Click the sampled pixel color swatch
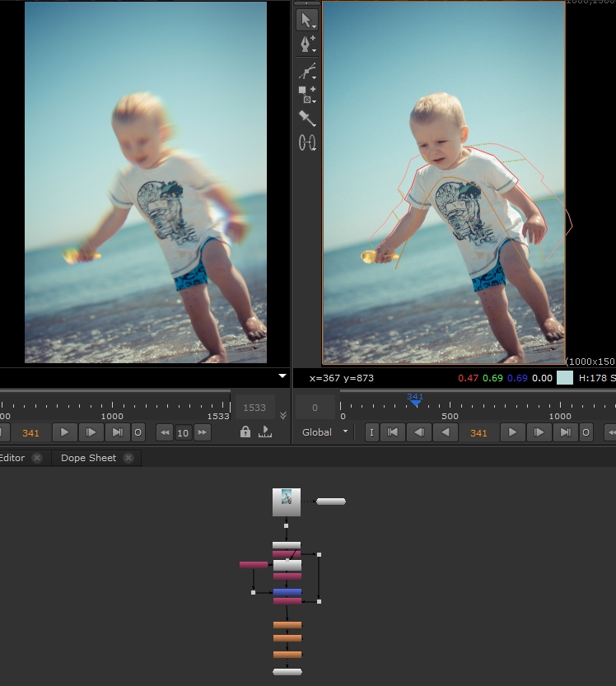This screenshot has height=686, width=616. [564, 378]
